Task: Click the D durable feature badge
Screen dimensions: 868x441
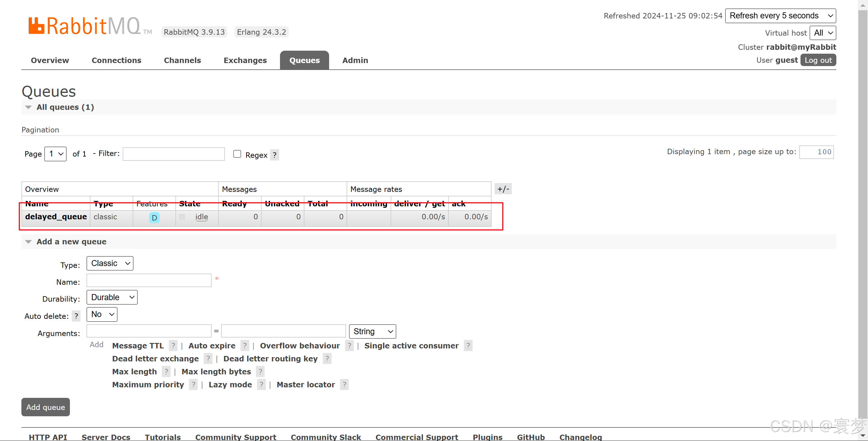Action: click(x=154, y=217)
